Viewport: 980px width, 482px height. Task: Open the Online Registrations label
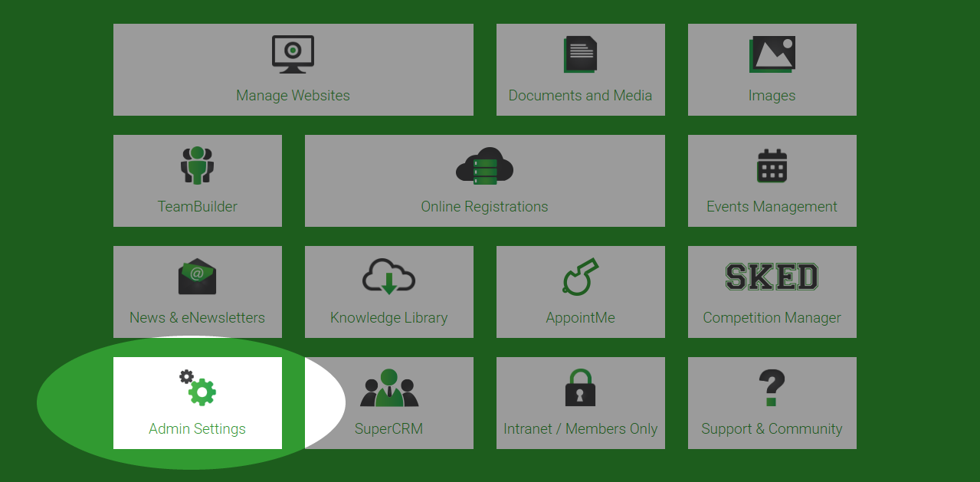[484, 207]
